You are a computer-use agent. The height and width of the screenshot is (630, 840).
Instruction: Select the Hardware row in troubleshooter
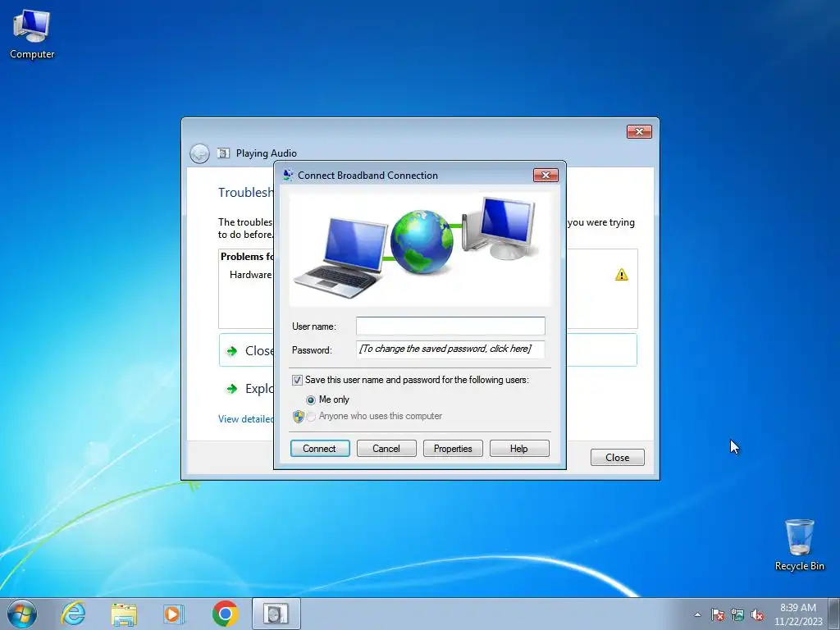pos(251,274)
